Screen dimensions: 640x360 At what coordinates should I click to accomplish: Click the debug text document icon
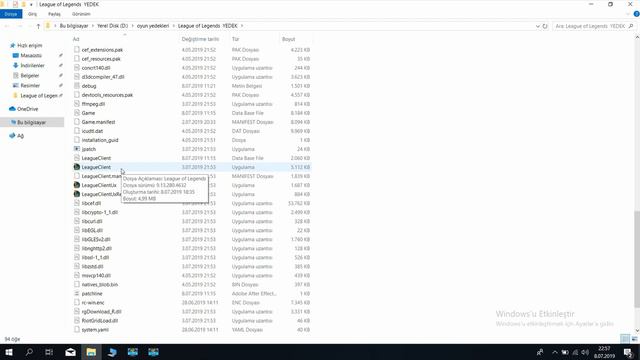77,86
